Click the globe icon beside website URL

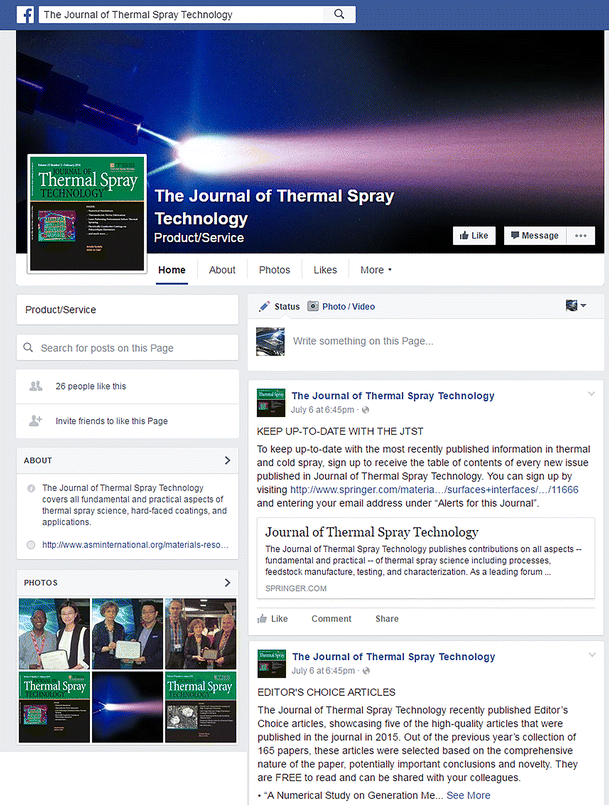click(31, 545)
